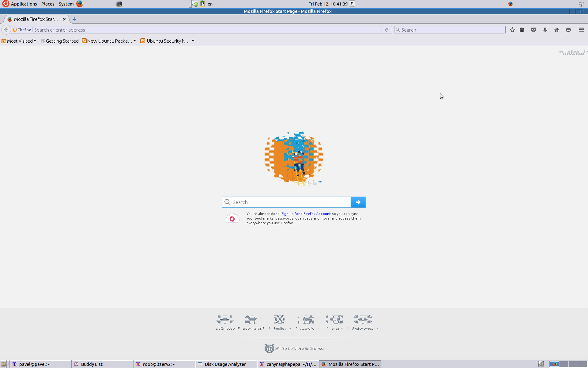Go to the Home page icon
Image resolution: width=588 pixels, height=368 pixels.
(557, 30)
